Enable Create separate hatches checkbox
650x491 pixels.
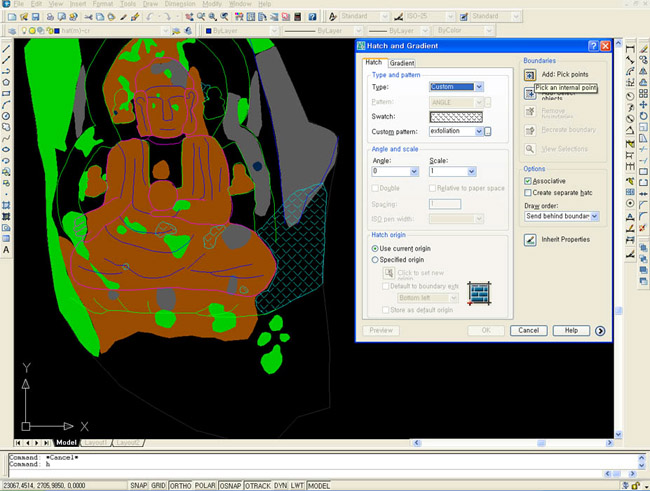(x=528, y=193)
